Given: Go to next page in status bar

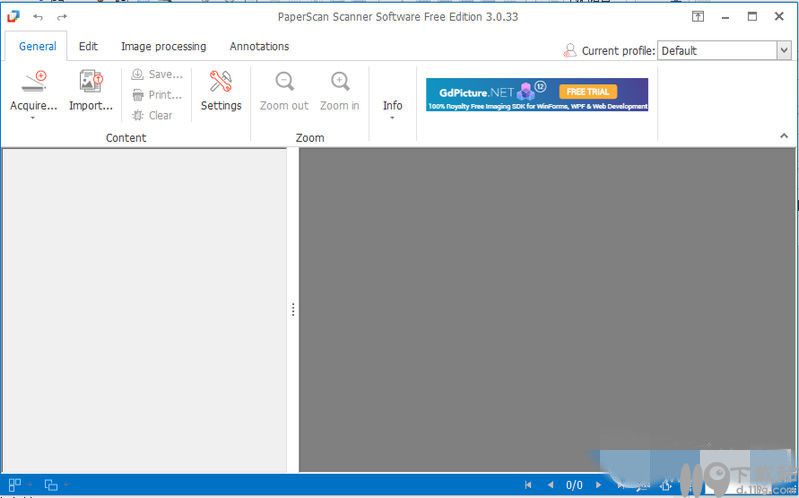Looking at the screenshot, I should point(598,485).
